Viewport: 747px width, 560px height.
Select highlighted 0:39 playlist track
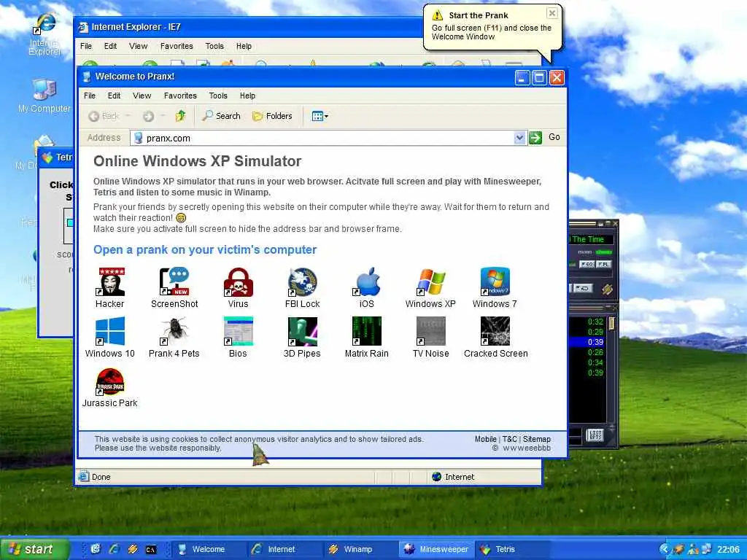(587, 342)
